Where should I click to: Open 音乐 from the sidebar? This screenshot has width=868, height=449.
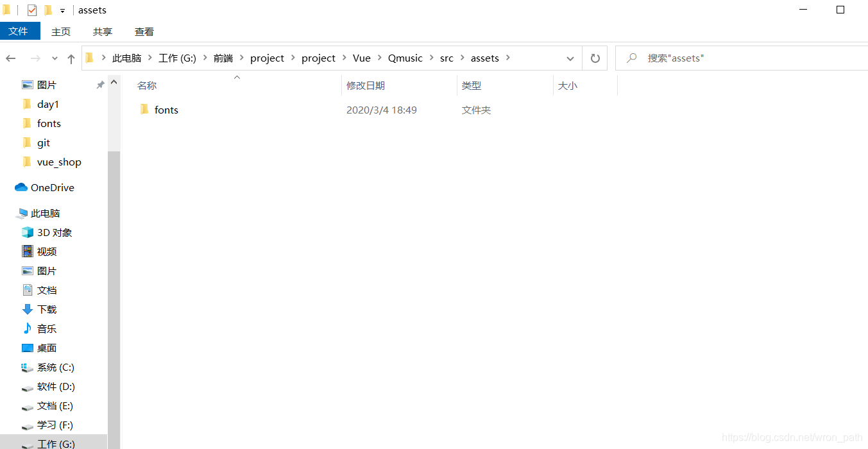(46, 328)
